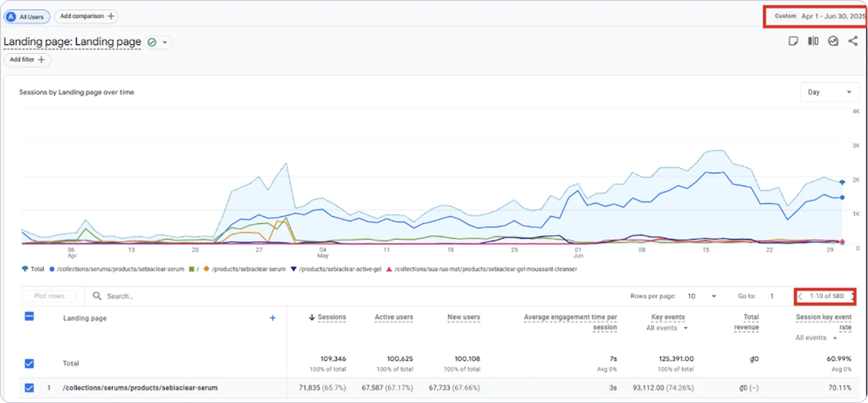Click the blue legend dot for sebiaclear-serum
Image resolution: width=868 pixels, height=403 pixels.
pyautogui.click(x=52, y=269)
